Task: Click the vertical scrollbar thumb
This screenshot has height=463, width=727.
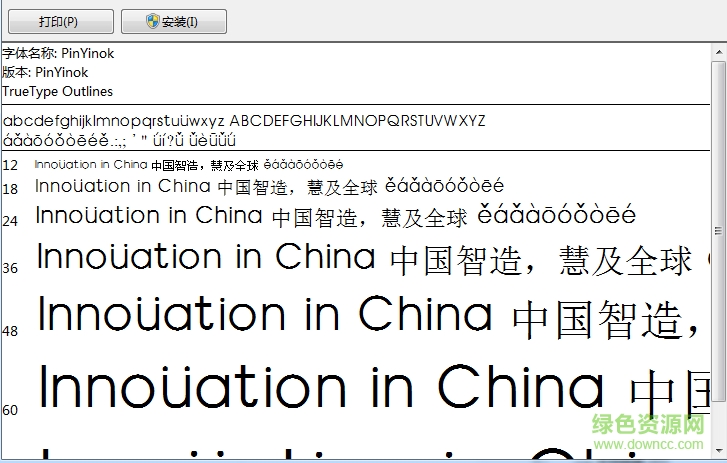Action: tap(719, 230)
